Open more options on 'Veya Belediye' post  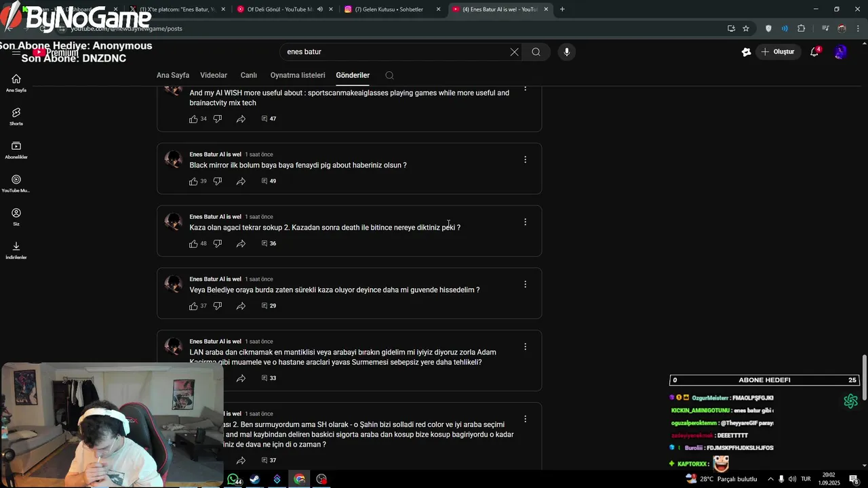(525, 284)
